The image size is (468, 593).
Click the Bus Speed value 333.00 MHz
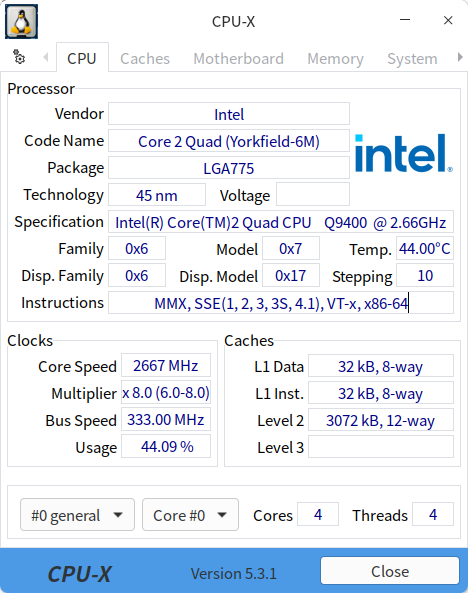(x=166, y=419)
